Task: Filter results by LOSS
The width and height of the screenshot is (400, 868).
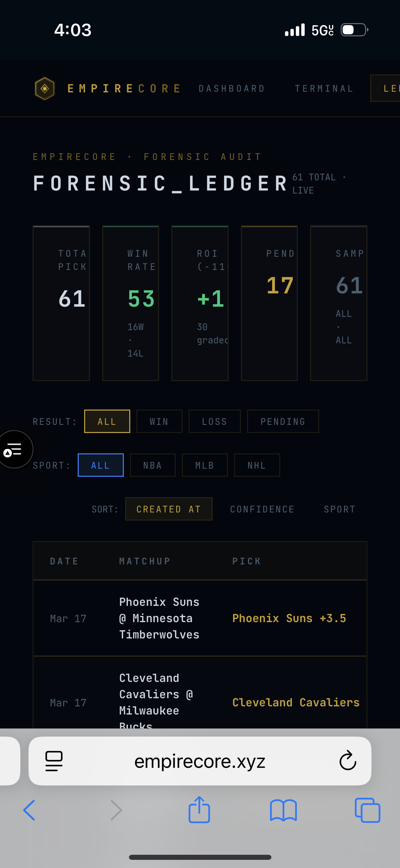Action: coord(214,421)
